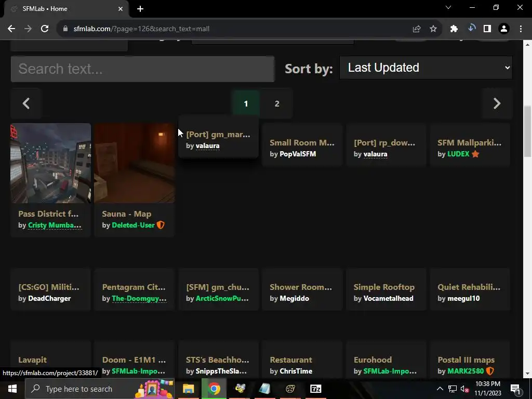532x399 pixels.
Task: Click the share page icon in the address bar
Action: click(x=417, y=29)
